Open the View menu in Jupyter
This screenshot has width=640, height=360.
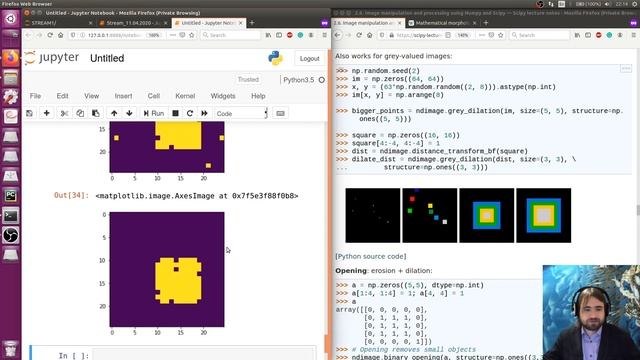pyautogui.click(x=91, y=96)
